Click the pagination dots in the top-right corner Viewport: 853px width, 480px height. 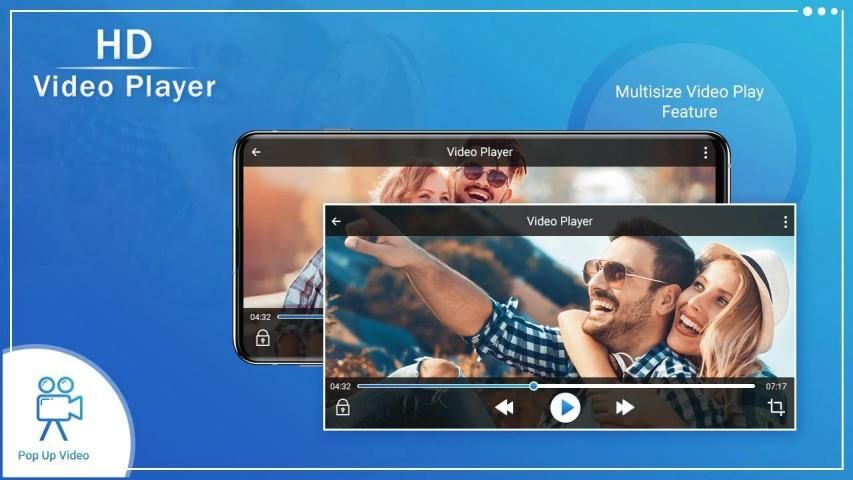[x=821, y=11]
